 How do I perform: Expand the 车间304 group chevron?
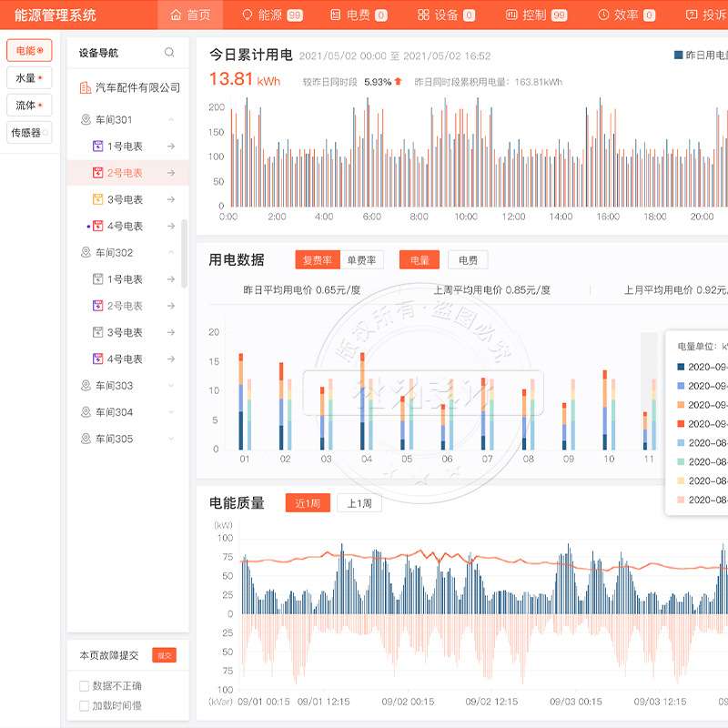[171, 412]
